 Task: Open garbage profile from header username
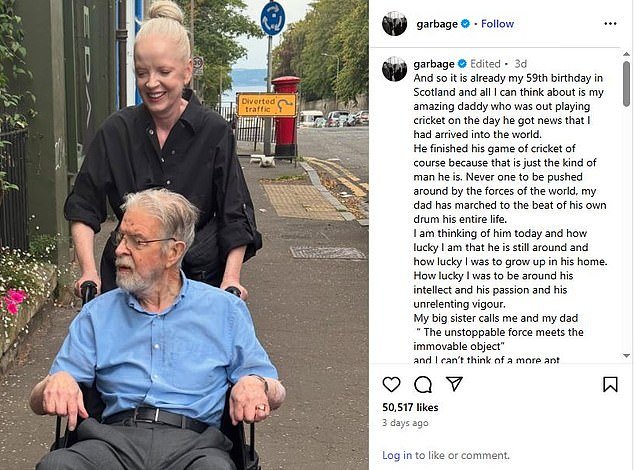pos(437,24)
